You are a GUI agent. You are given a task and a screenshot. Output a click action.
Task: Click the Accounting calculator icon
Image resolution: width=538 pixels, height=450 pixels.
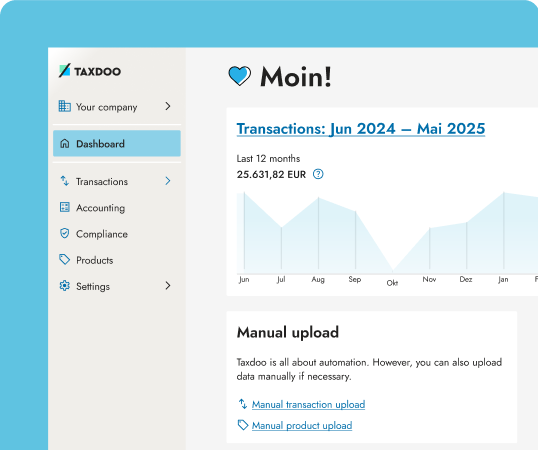pos(65,207)
